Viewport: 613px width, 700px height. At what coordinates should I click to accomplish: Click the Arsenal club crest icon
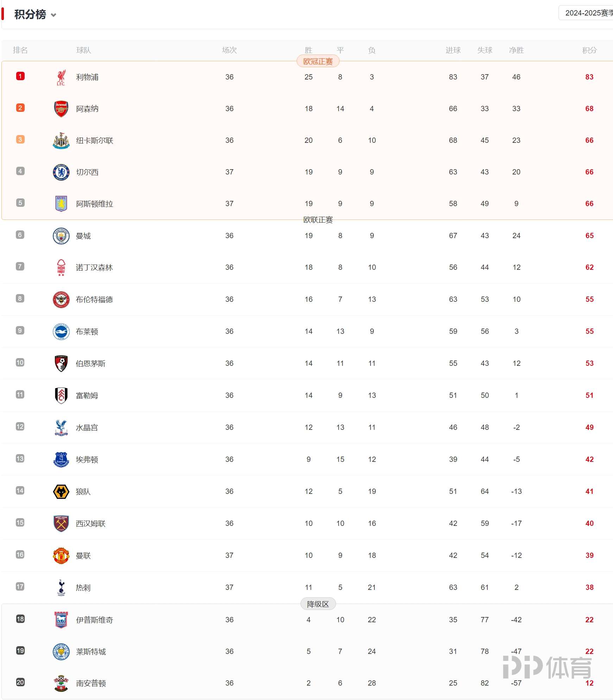click(x=61, y=109)
